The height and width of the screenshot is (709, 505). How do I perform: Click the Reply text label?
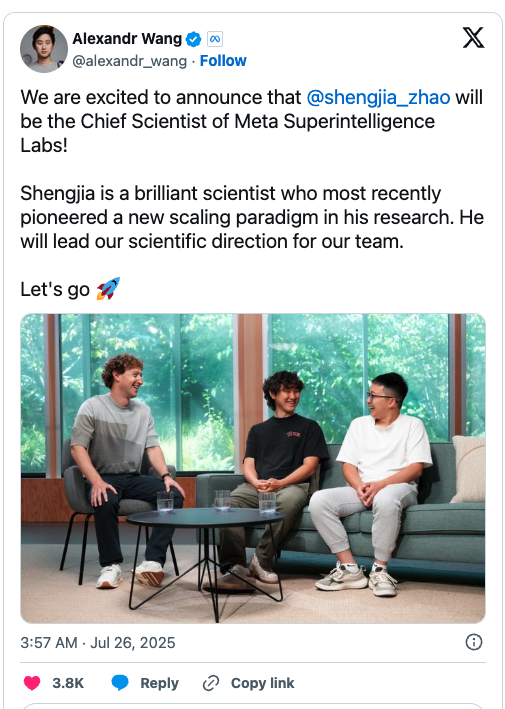point(160,683)
